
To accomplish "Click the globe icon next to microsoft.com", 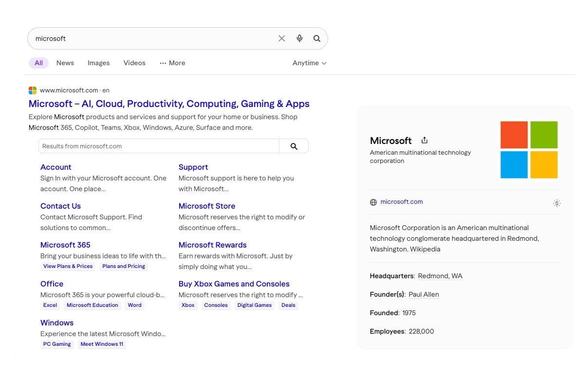I will coord(373,202).
